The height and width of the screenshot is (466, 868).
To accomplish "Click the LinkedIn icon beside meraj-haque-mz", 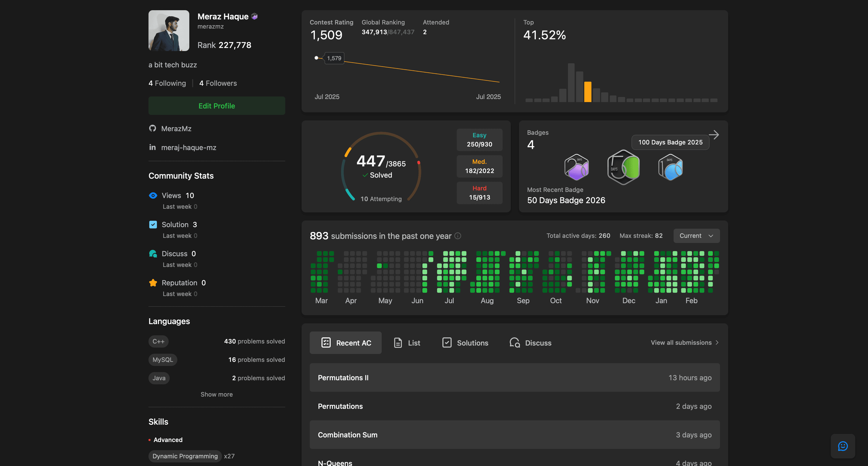I will point(153,147).
